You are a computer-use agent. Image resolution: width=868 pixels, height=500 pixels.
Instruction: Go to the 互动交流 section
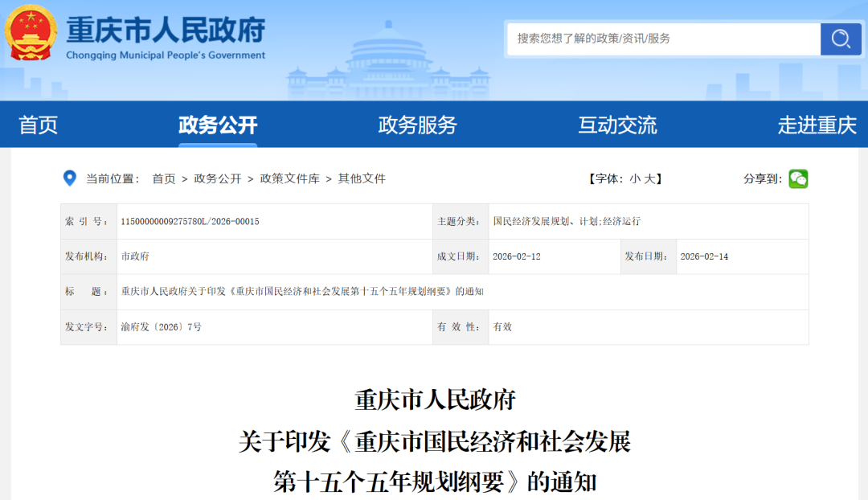616,125
